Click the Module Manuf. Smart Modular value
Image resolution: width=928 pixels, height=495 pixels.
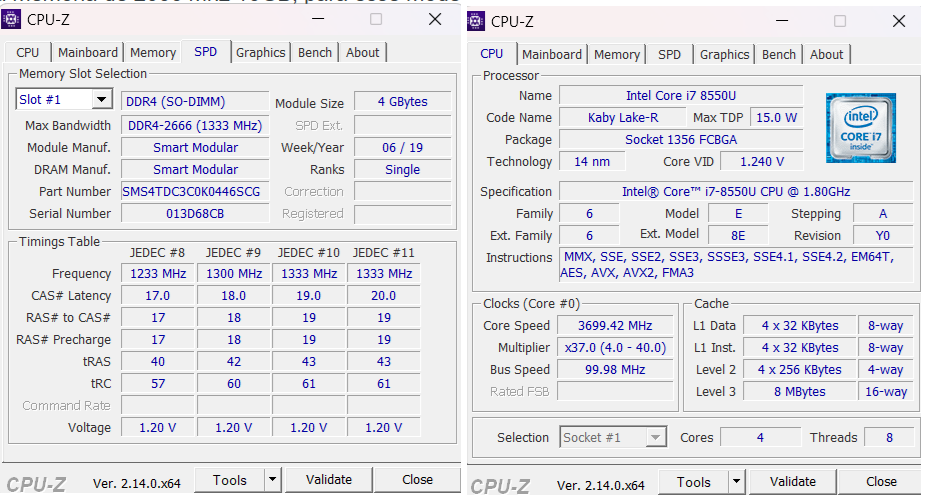pos(195,147)
